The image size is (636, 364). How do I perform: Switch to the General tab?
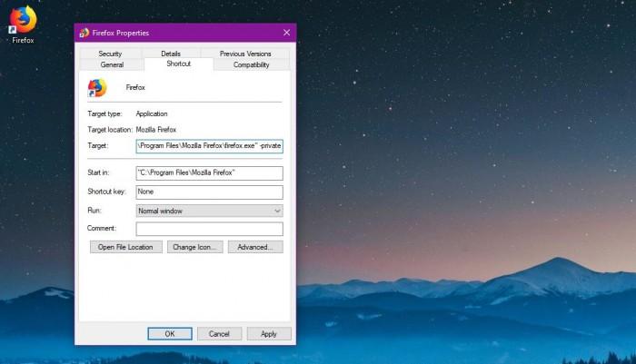pyautogui.click(x=112, y=65)
